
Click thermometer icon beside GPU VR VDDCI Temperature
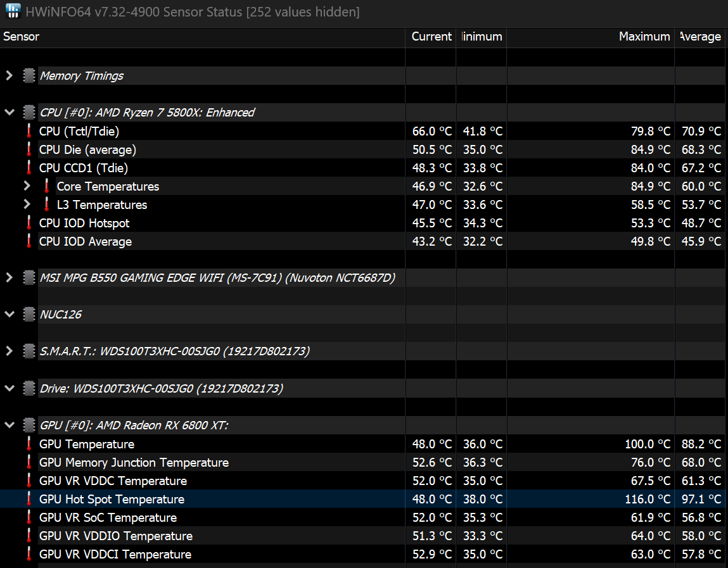[x=29, y=554]
